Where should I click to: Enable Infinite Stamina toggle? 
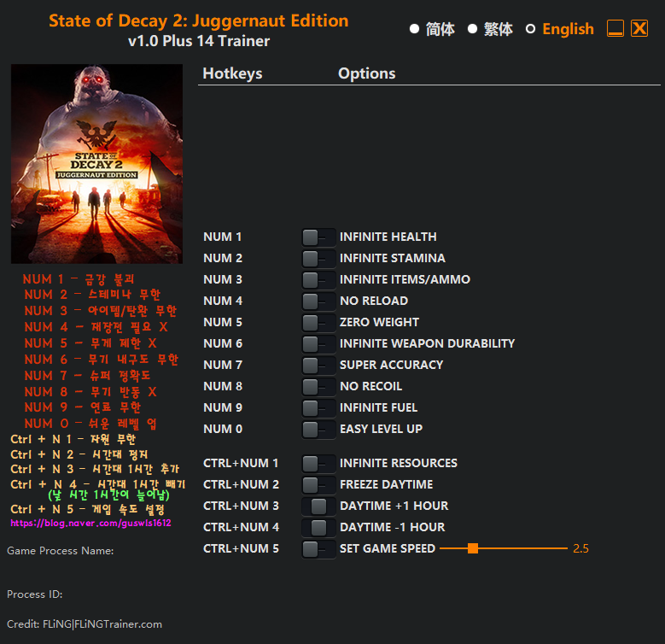(318, 258)
